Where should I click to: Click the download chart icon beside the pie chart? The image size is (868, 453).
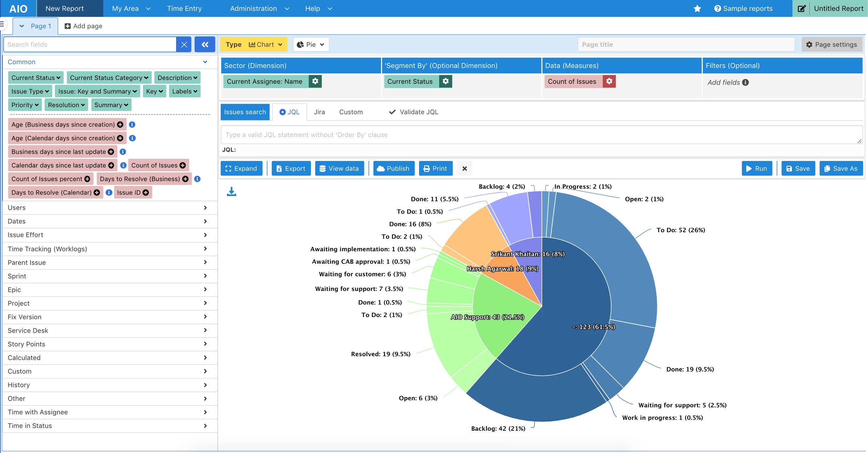pos(231,191)
